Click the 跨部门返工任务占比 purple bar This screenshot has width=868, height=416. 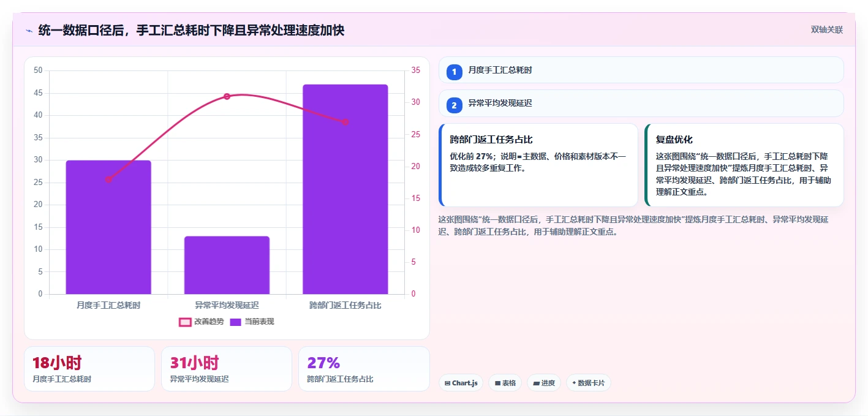click(345, 189)
